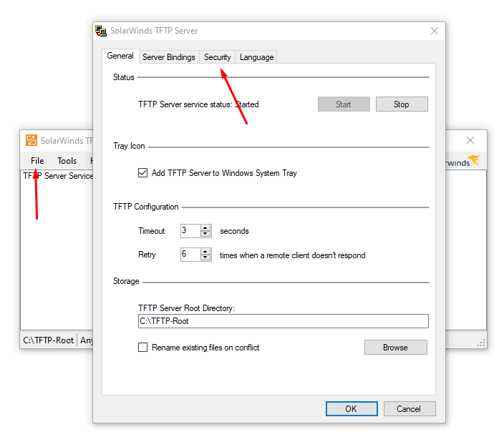Click the resize grip of the main window
Viewport: 504px width, 442px height.
pos(481,343)
